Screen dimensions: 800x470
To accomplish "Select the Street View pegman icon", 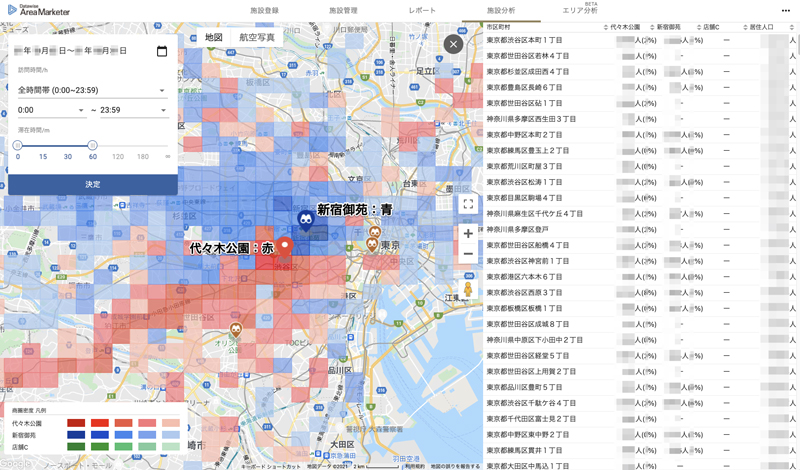I will (x=468, y=290).
